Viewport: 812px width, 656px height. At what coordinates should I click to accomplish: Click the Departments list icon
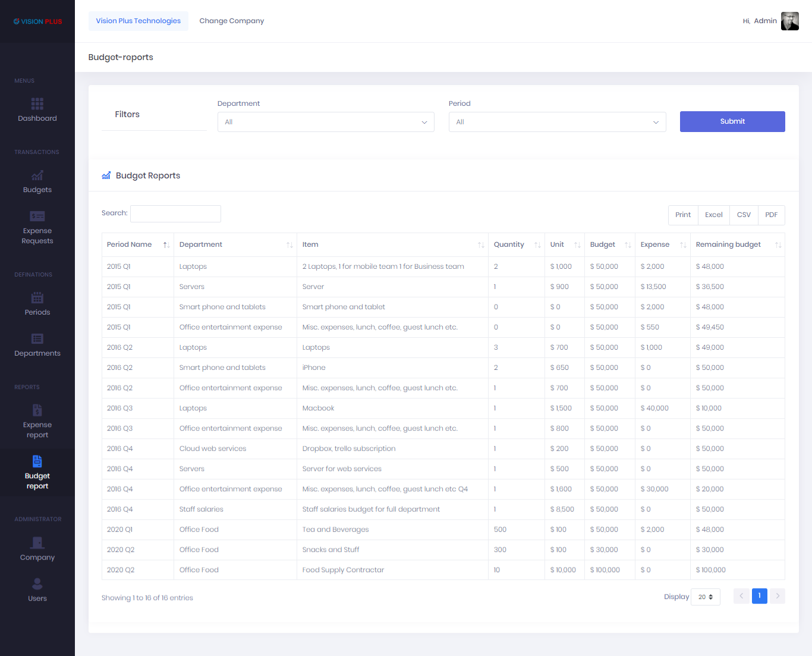click(37, 339)
